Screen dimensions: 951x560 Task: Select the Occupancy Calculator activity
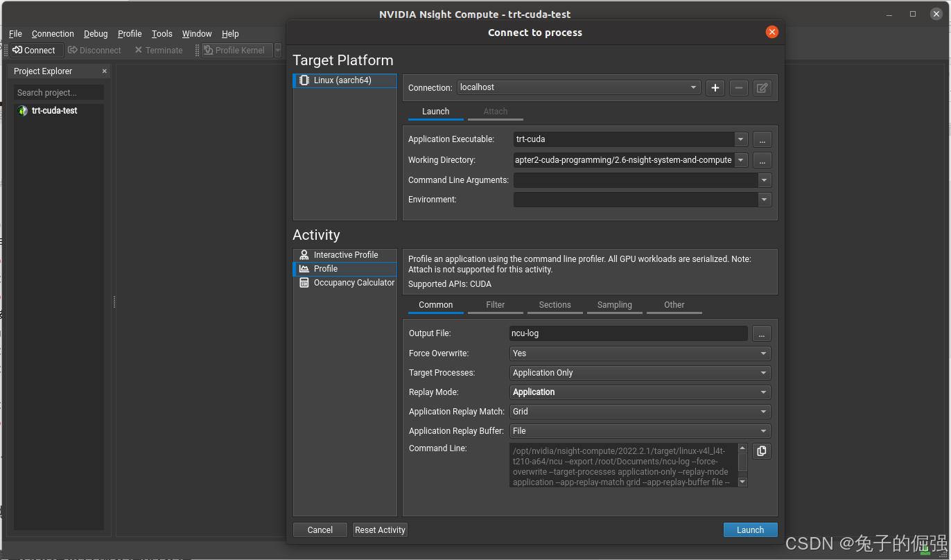pyautogui.click(x=345, y=283)
